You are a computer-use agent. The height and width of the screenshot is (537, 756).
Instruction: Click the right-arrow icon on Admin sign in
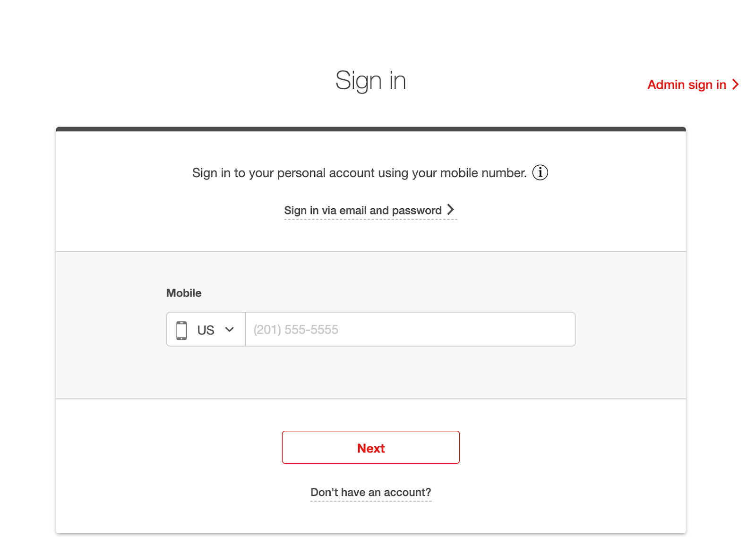pos(735,84)
